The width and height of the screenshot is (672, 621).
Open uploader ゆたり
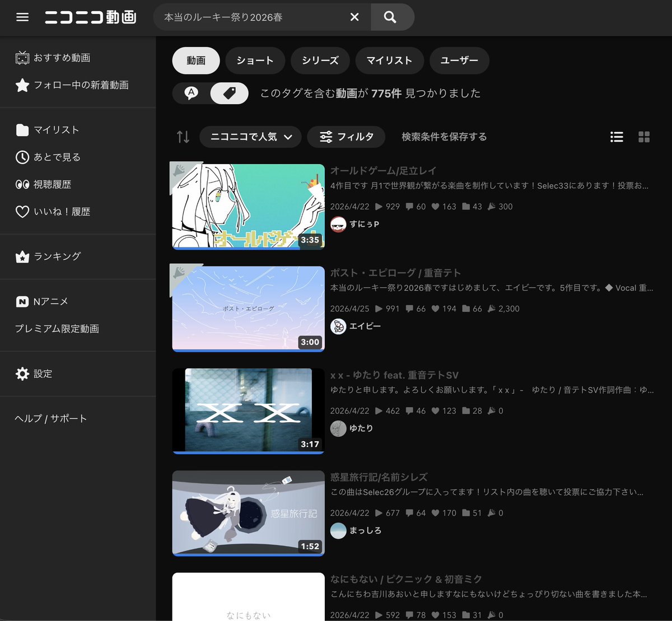(x=361, y=428)
